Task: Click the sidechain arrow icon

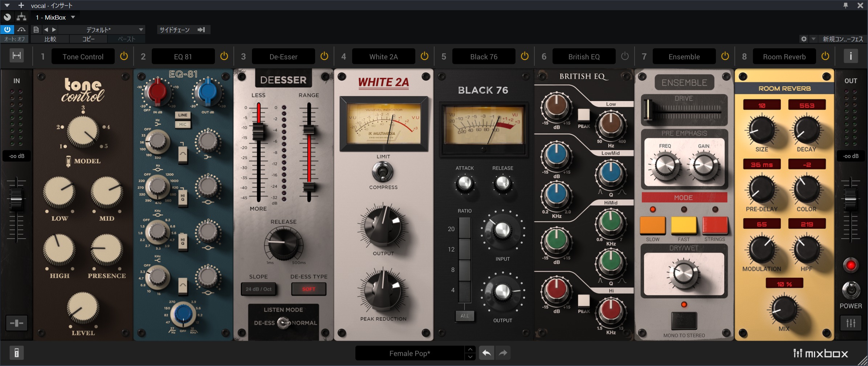Action: click(x=201, y=30)
